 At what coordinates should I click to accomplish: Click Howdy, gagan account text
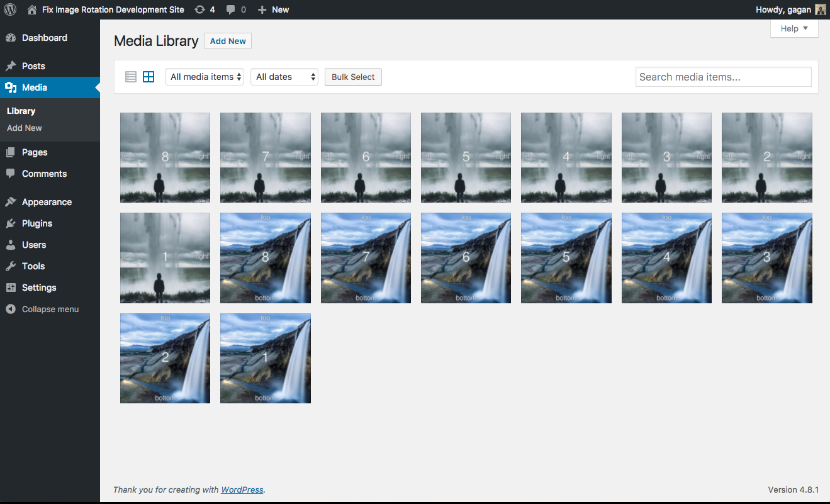(783, 9)
